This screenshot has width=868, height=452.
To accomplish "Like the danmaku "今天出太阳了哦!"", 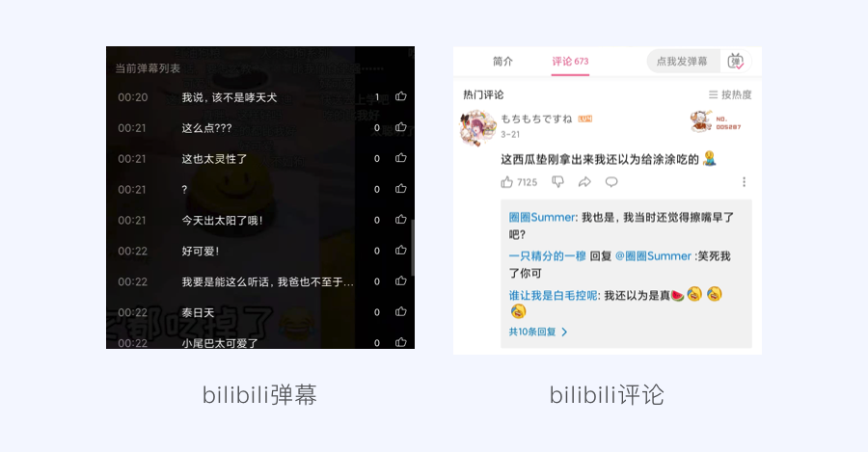I will coord(401,220).
